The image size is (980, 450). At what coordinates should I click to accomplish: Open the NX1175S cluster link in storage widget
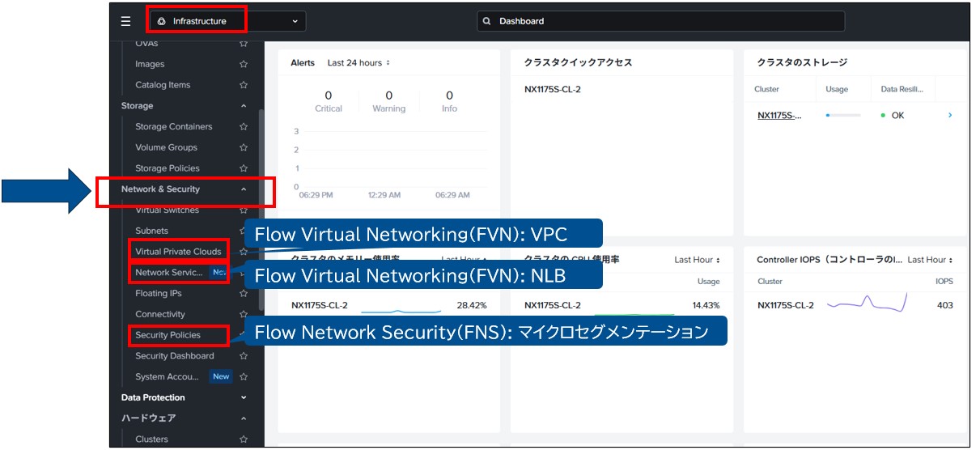(x=779, y=116)
